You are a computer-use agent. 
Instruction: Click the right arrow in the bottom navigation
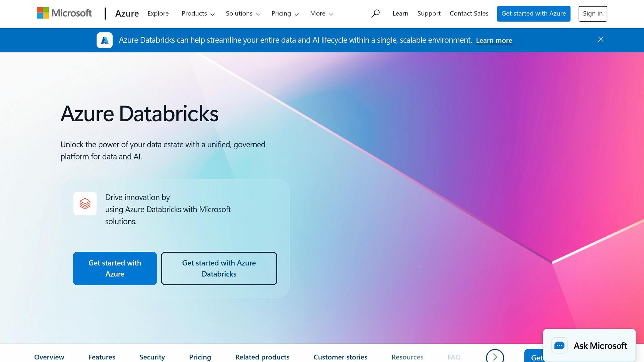[x=494, y=357]
